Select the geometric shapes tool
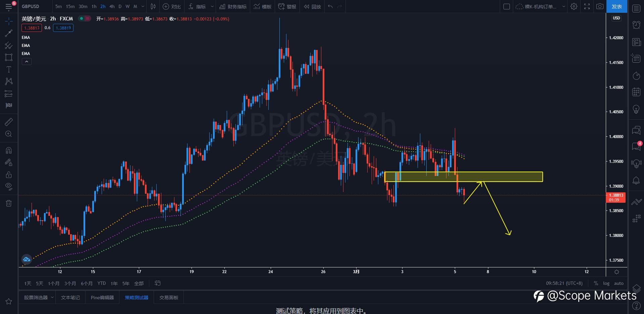This screenshot has width=644, height=314. tap(9, 57)
